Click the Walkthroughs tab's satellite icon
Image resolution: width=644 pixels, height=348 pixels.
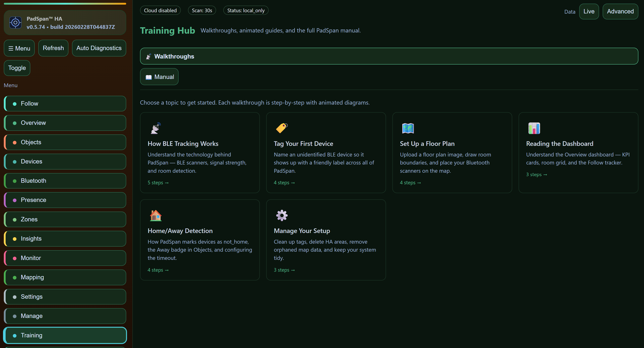click(148, 56)
